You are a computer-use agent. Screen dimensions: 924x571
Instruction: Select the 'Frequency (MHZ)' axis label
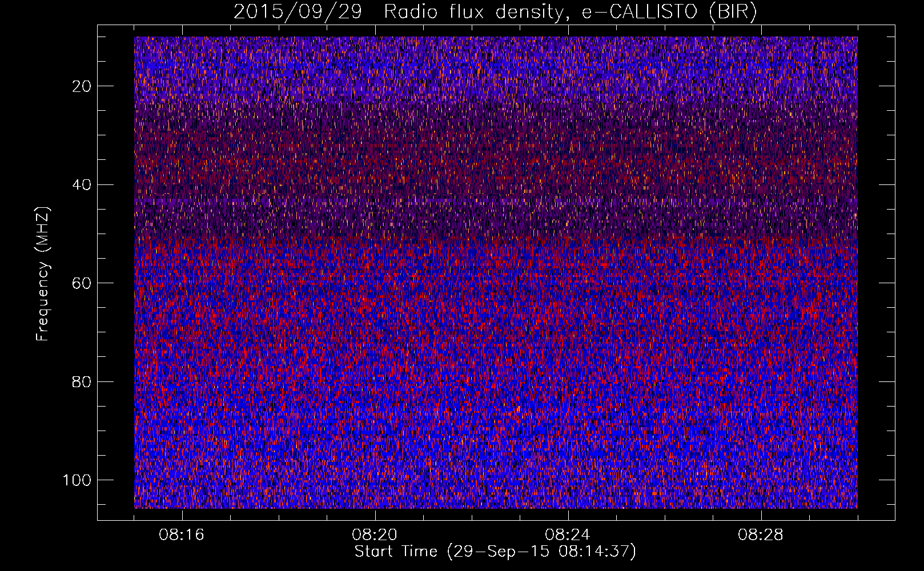[x=43, y=274]
